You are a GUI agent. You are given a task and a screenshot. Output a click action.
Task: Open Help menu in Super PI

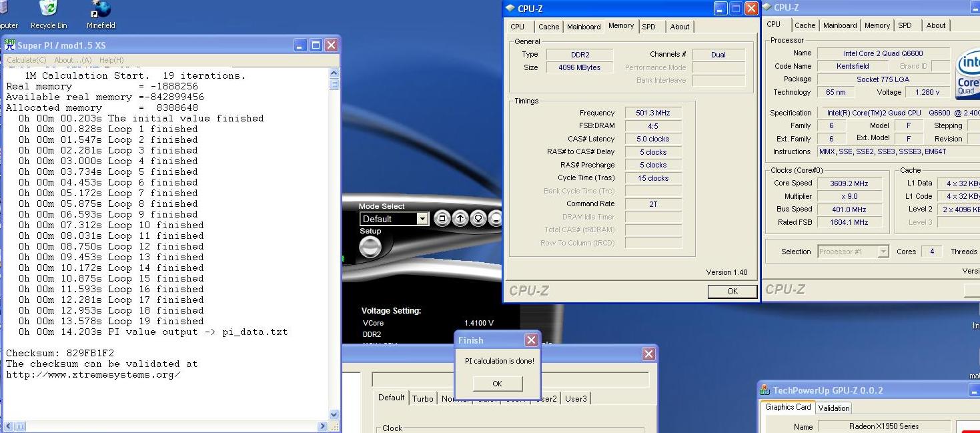(x=111, y=60)
